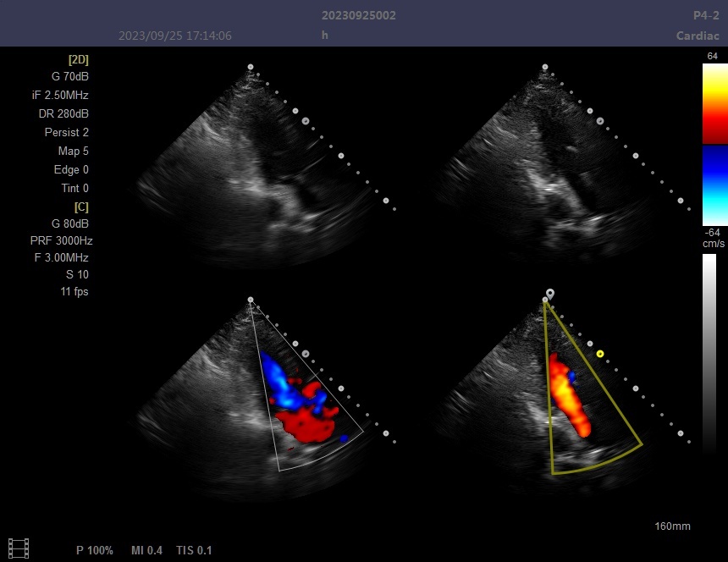Select the [C] color mode header
The width and height of the screenshot is (728, 562).
pos(80,207)
